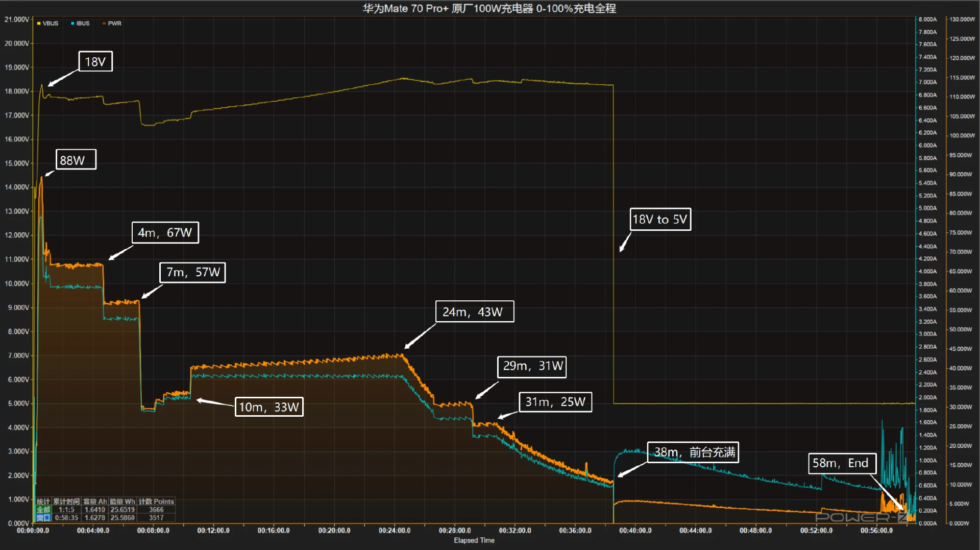Image resolution: width=980 pixels, height=550 pixels.
Task: Click the 00:56:00.0 time axis tick
Action: coord(876,531)
